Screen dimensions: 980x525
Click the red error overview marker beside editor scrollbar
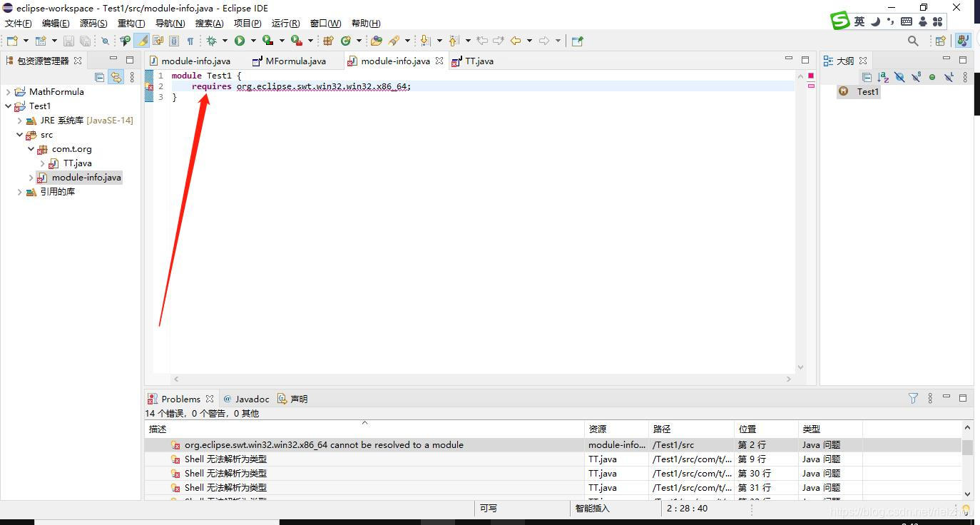click(810, 76)
